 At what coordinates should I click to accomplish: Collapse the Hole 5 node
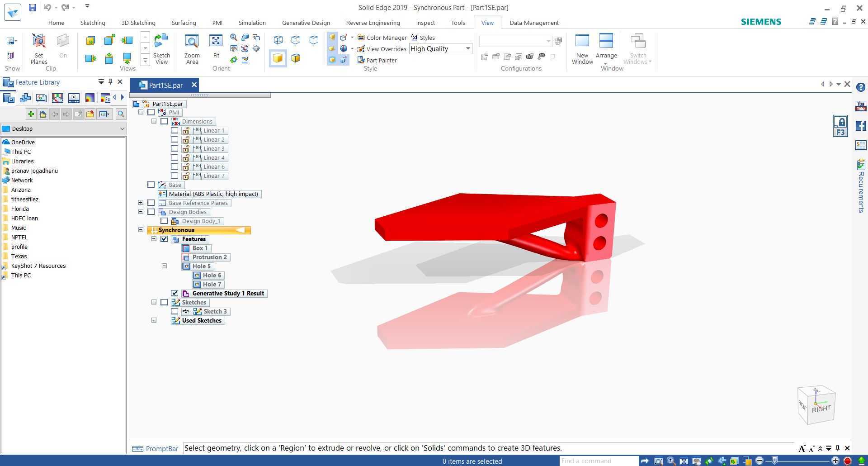[164, 266]
